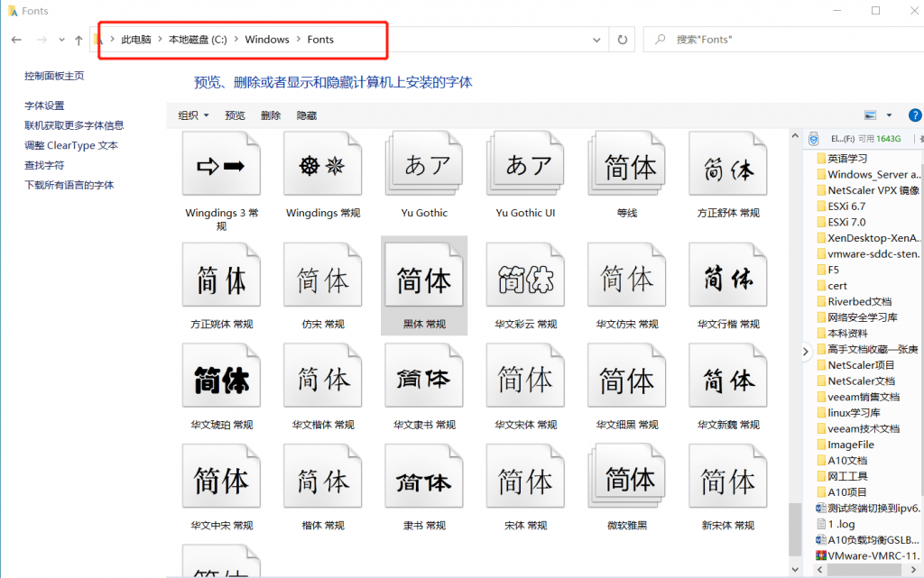The image size is (924, 578).
Task: Open the ESXi 7.0 folder
Action: (841, 222)
